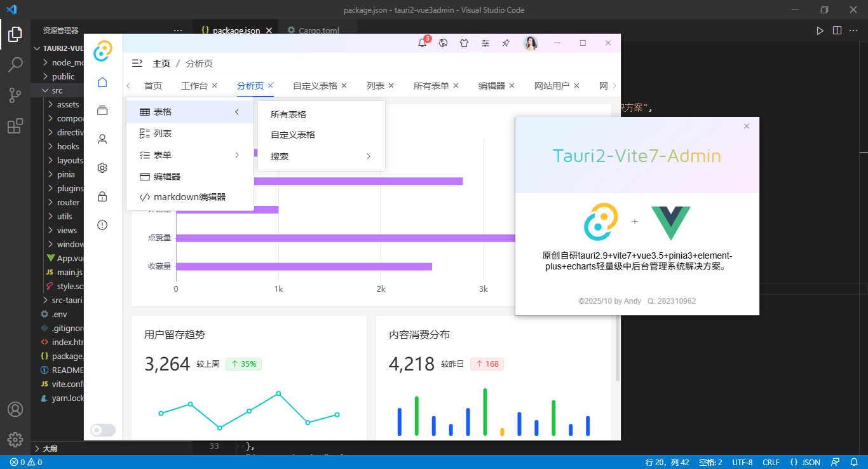Open layout settings via the sliders icon

tap(485, 43)
